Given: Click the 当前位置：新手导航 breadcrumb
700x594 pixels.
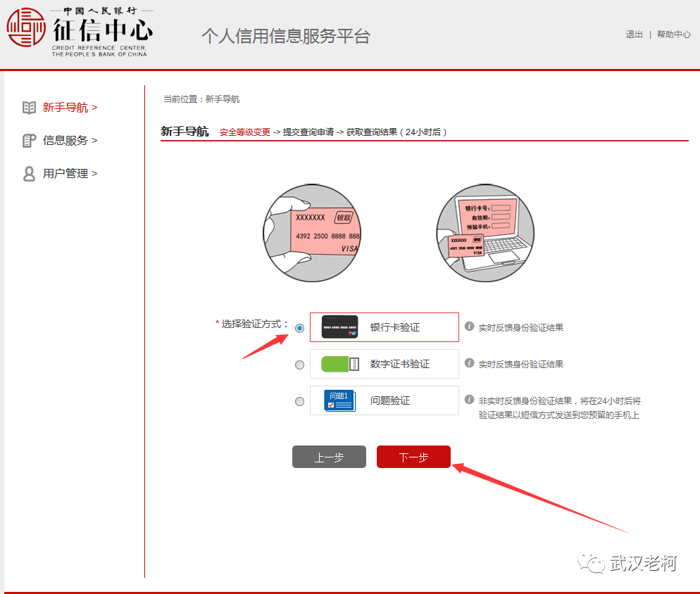Looking at the screenshot, I should point(201,99).
